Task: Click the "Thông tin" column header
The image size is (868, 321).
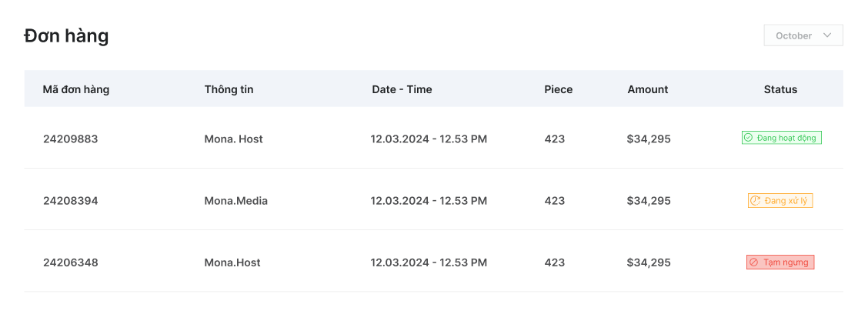Action: pyautogui.click(x=229, y=89)
